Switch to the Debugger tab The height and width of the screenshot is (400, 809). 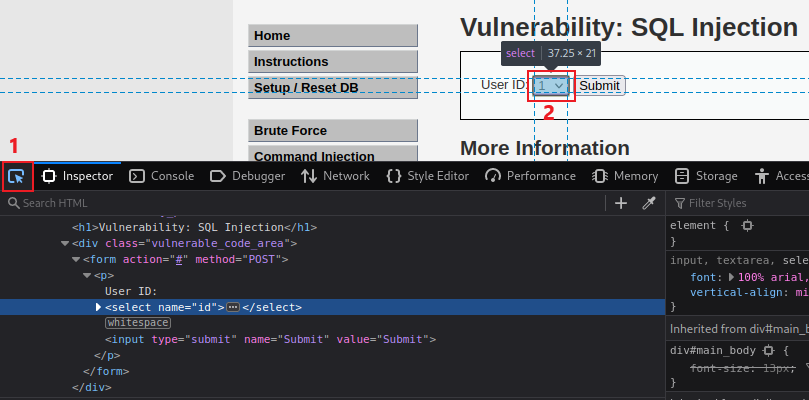[x=248, y=177]
